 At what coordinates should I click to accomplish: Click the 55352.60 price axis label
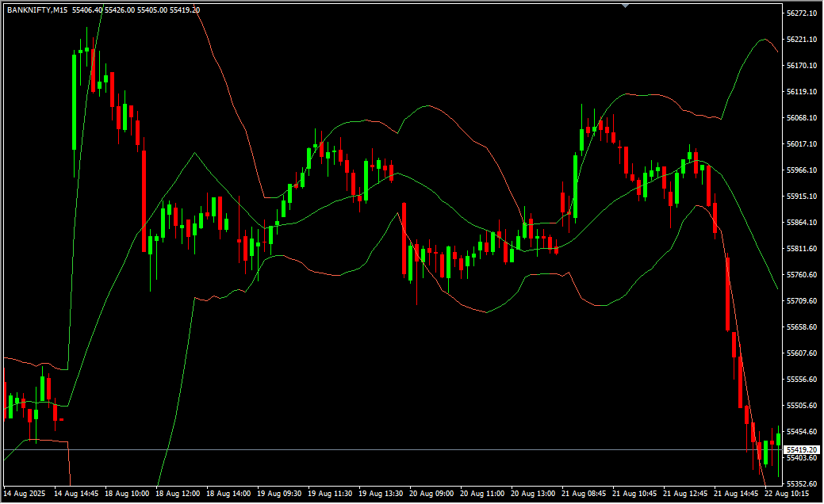tap(802, 484)
